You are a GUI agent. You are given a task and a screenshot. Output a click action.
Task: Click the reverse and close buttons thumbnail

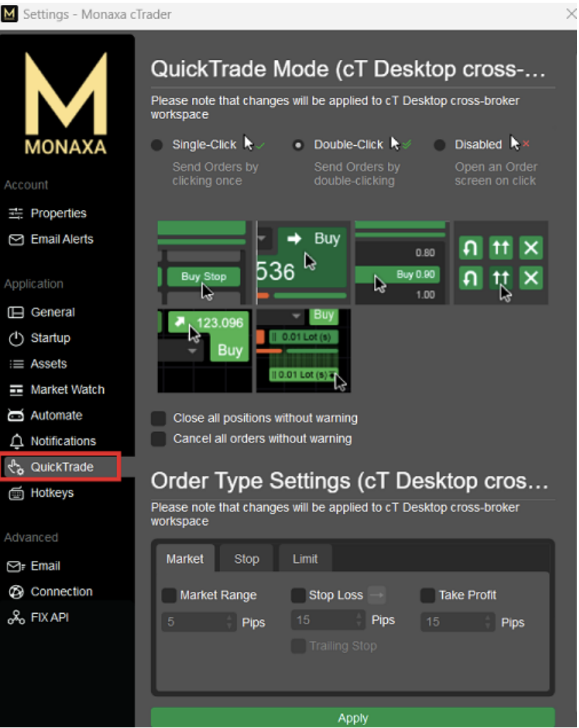pyautogui.click(x=501, y=263)
